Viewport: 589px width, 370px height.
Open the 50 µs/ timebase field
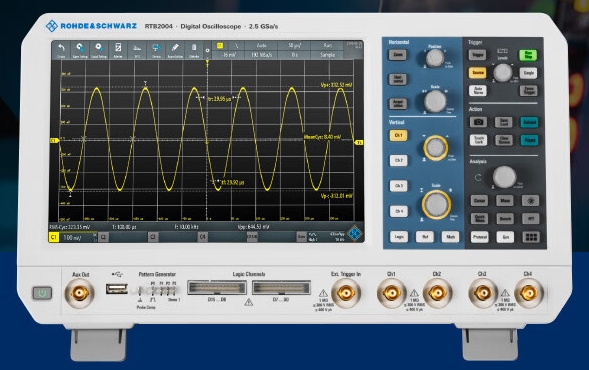(294, 45)
